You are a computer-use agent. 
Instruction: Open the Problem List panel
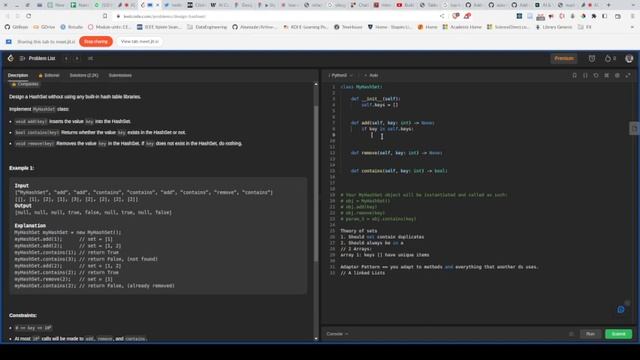(x=38, y=58)
